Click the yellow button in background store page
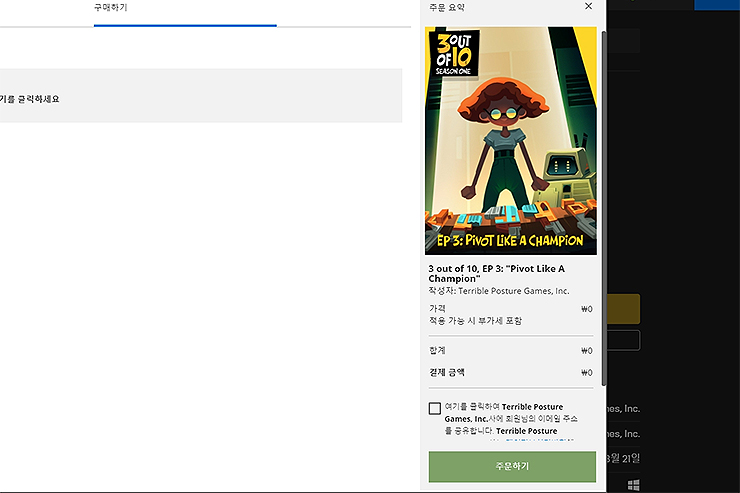This screenshot has height=493, width=740. tap(623, 309)
